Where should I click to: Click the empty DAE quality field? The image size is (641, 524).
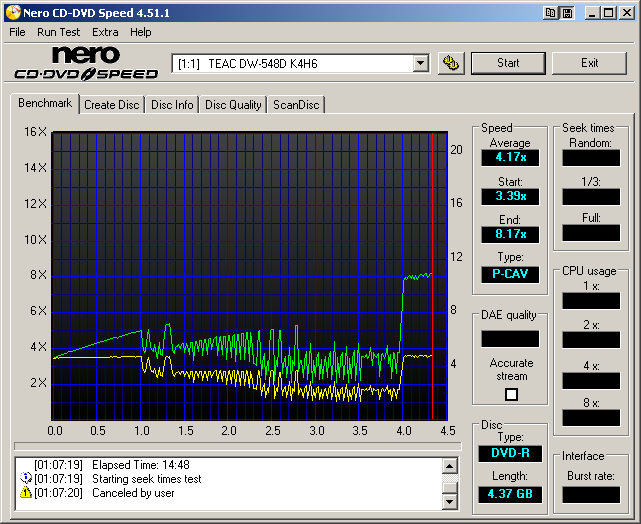(510, 339)
